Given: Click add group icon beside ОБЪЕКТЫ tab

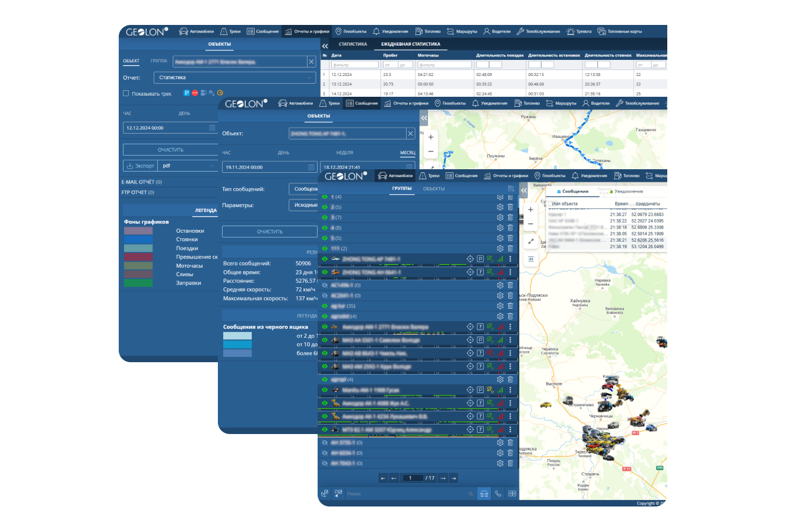Looking at the screenshot, I should (x=511, y=189).
